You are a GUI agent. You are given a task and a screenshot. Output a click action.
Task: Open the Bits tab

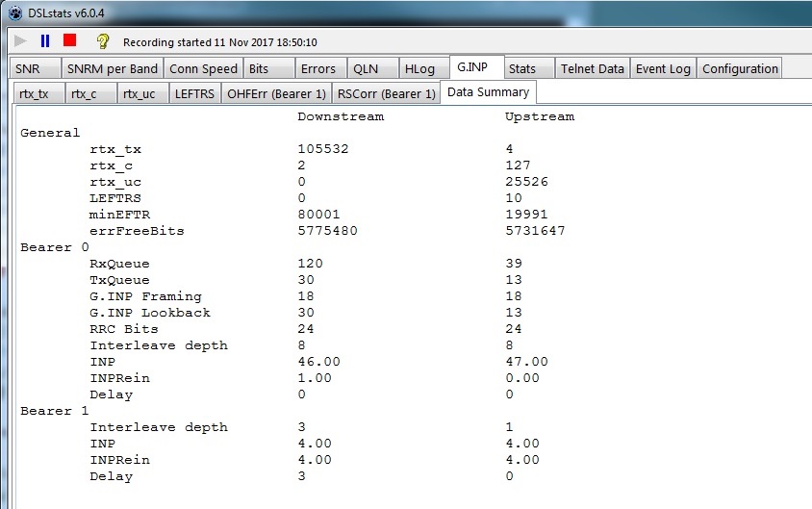tap(268, 68)
